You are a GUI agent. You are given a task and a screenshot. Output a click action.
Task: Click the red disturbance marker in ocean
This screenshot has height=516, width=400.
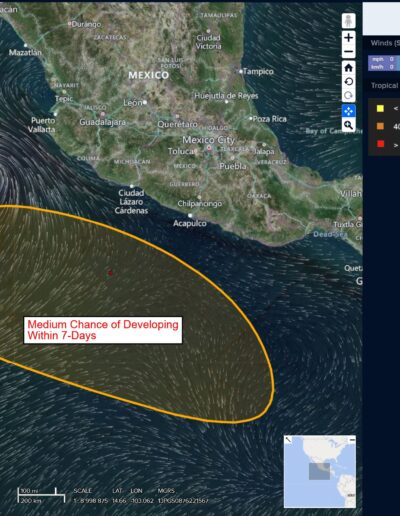click(110, 273)
